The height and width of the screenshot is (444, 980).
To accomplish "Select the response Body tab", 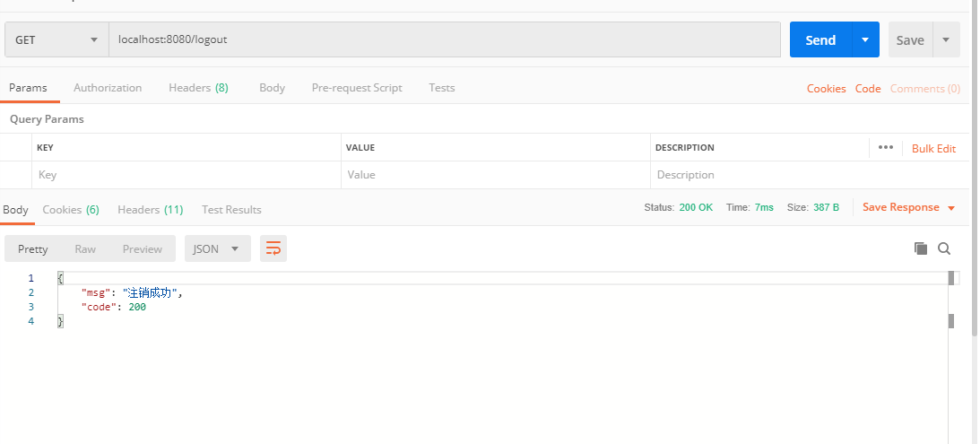I will click(15, 210).
